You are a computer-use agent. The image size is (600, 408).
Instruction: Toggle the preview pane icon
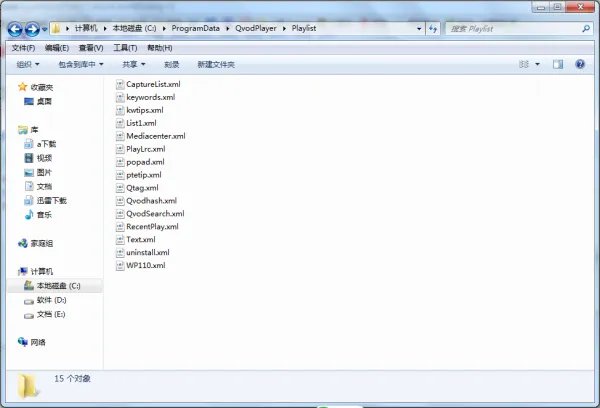[x=558, y=65]
